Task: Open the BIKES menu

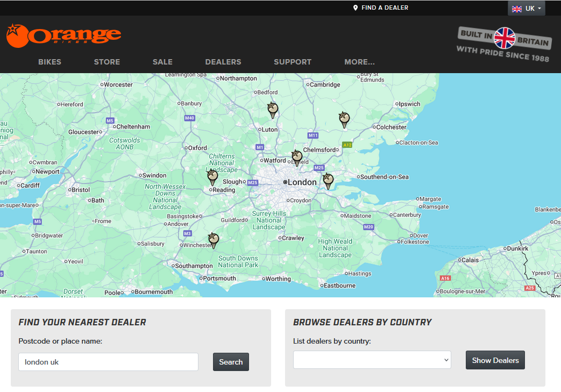Action: click(49, 62)
